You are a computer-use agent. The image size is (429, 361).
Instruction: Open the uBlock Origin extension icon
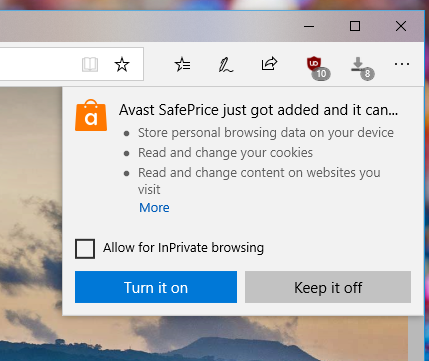pyautogui.click(x=318, y=68)
